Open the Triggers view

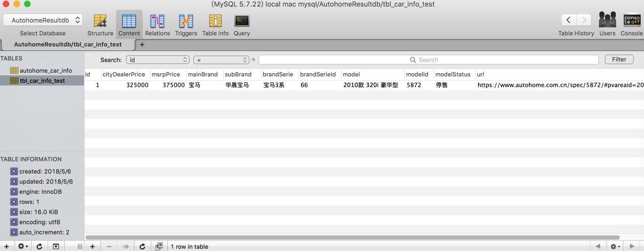(x=186, y=25)
